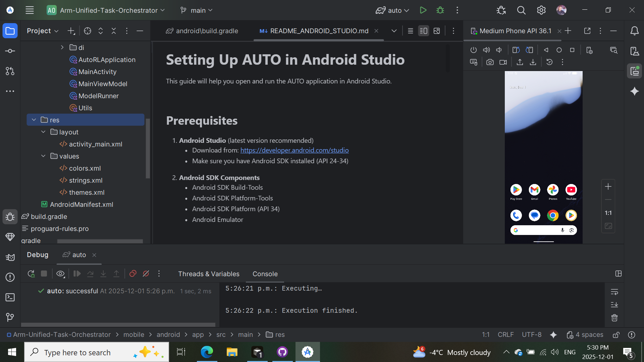This screenshot has width=644, height=362.
Task: Open the developer.android.com/studio link
Action: click(294, 150)
